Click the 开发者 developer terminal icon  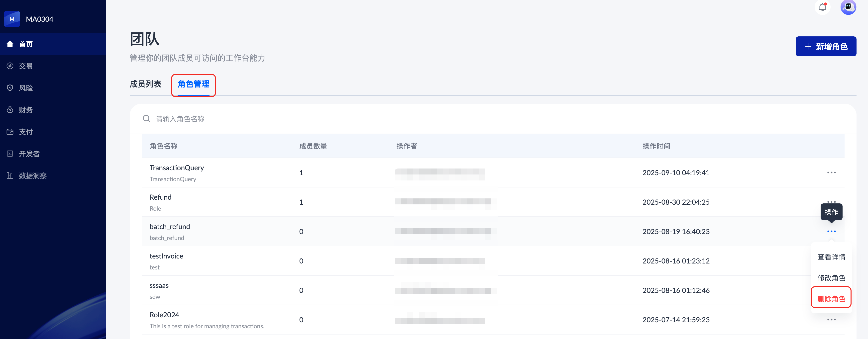pos(10,154)
